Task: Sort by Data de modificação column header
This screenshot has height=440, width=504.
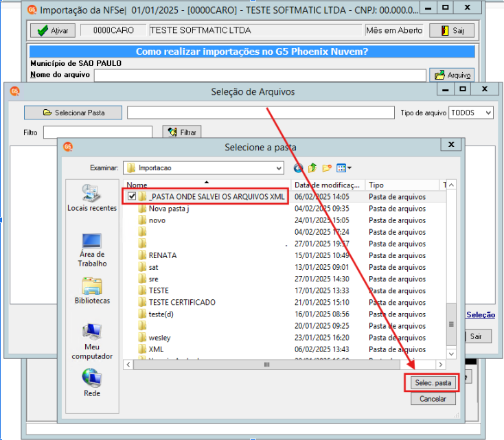Action: tap(328, 185)
